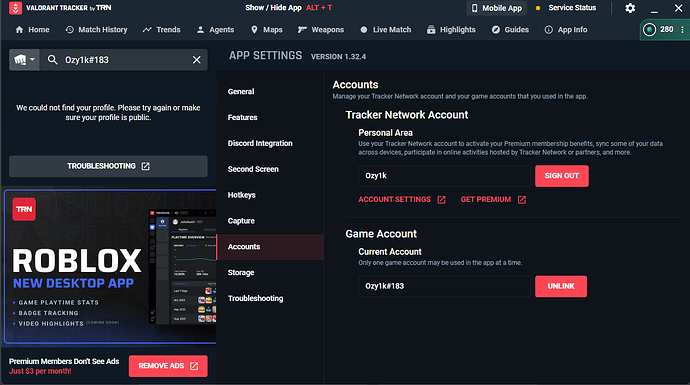Click the TROUBLESHOOTING button

[108, 166]
